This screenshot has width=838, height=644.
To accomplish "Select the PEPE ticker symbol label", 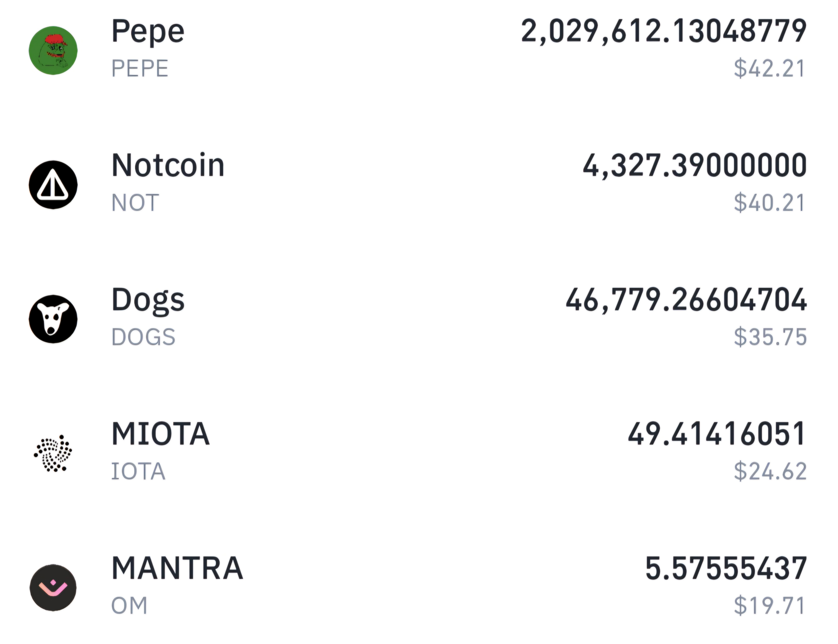I will [x=140, y=69].
